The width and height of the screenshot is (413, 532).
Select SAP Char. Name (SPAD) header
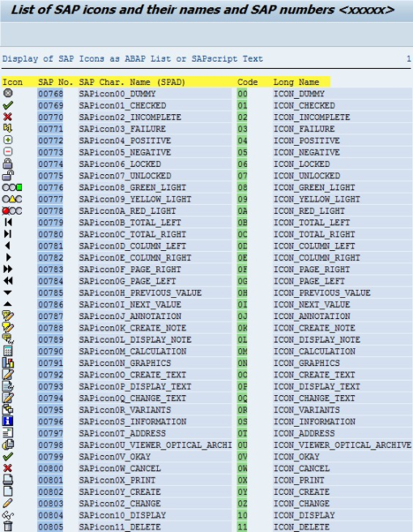132,82
